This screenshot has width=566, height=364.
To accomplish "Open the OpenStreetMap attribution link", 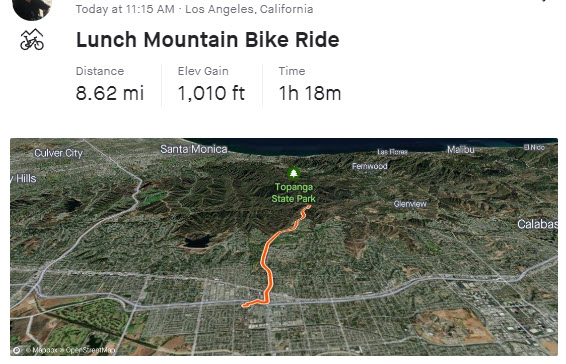I will tap(90, 350).
